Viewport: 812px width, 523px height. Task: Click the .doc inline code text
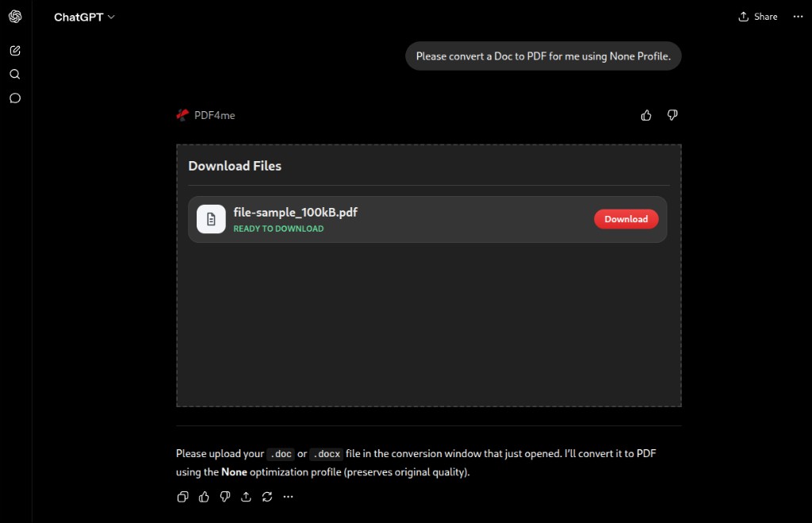281,454
